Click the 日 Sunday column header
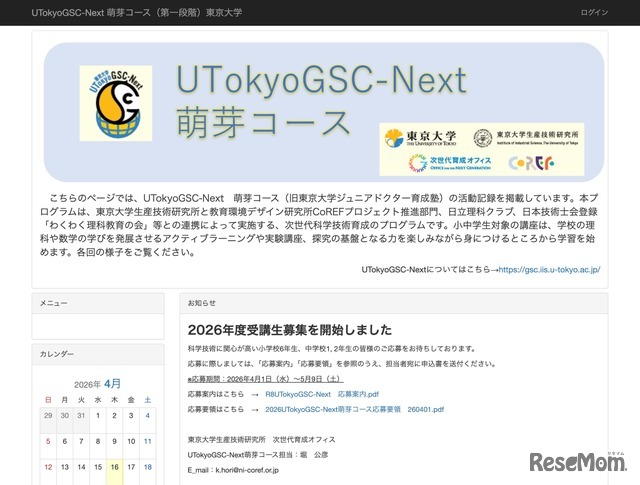The height and width of the screenshot is (485, 640). (x=48, y=400)
